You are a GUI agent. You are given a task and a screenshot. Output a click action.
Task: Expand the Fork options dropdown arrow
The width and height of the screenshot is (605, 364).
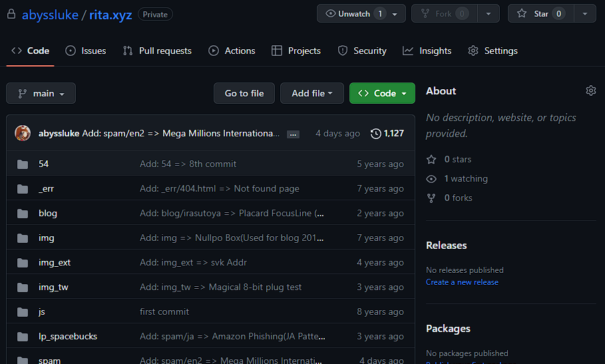click(489, 14)
